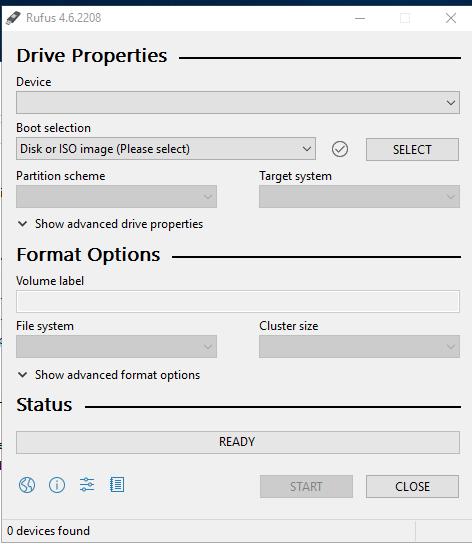Click the Rufus 4.6.2208 title text
Screen dimensions: 472x544
pyautogui.click(x=64, y=18)
